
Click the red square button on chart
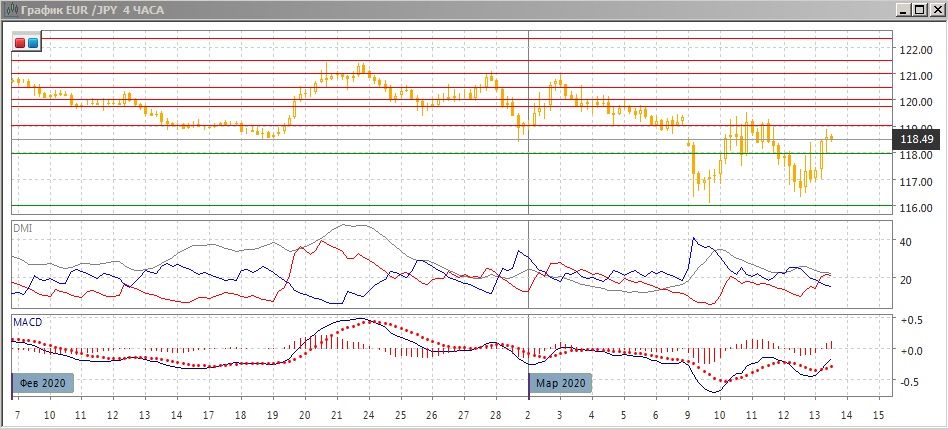click(x=20, y=43)
